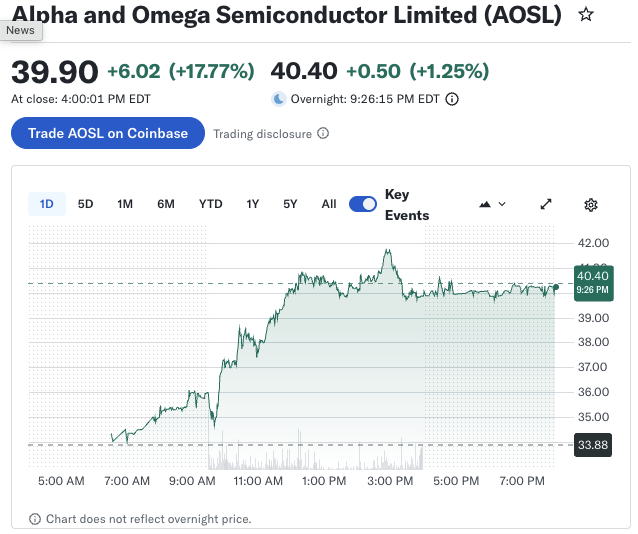This screenshot has width=638, height=534.
Task: Click the 11:00 AM axis label
Action: pos(258,481)
